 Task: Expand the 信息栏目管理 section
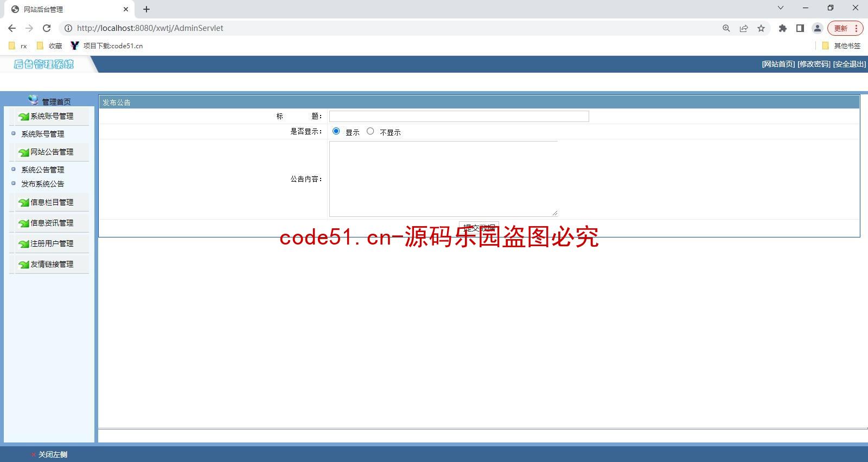[x=52, y=202]
